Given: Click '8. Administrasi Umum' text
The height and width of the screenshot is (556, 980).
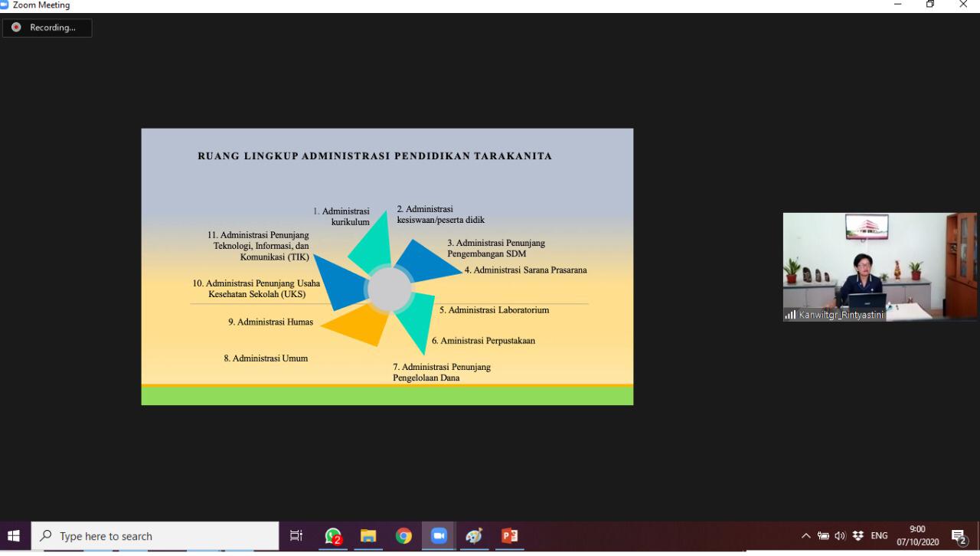Looking at the screenshot, I should pyautogui.click(x=266, y=358).
